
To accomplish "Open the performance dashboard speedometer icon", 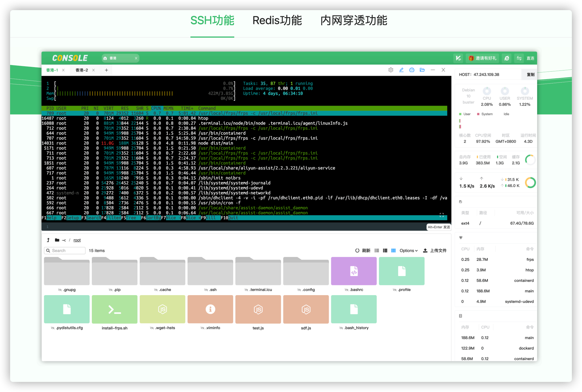I will click(412, 70).
